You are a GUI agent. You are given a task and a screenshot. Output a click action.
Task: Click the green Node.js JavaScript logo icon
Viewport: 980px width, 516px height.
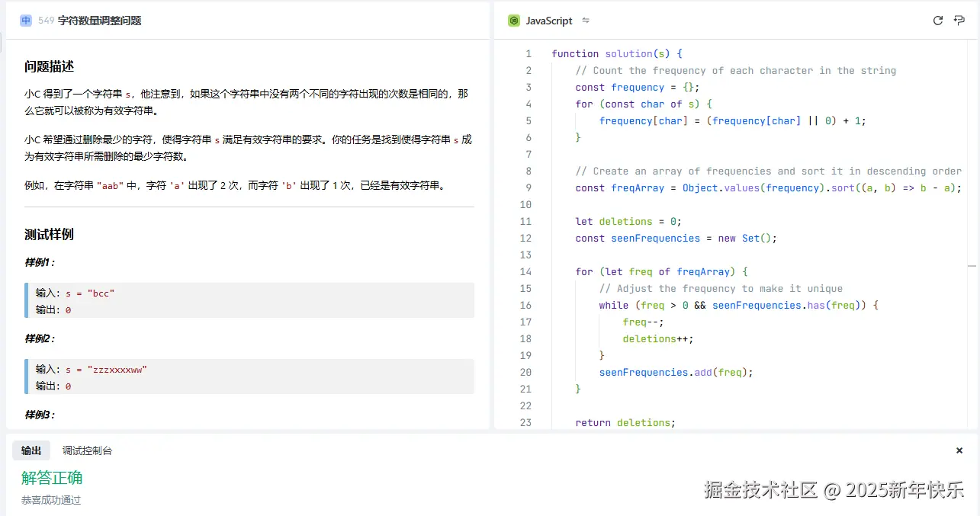[x=514, y=21]
